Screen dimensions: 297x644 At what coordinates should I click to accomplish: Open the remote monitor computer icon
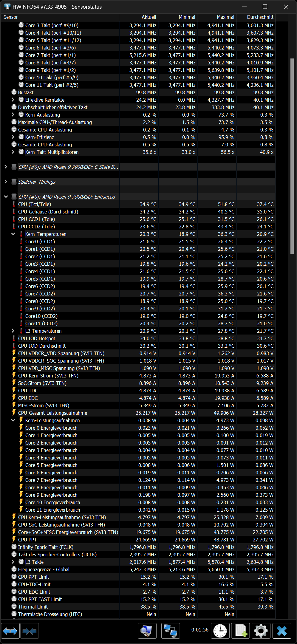point(147,631)
